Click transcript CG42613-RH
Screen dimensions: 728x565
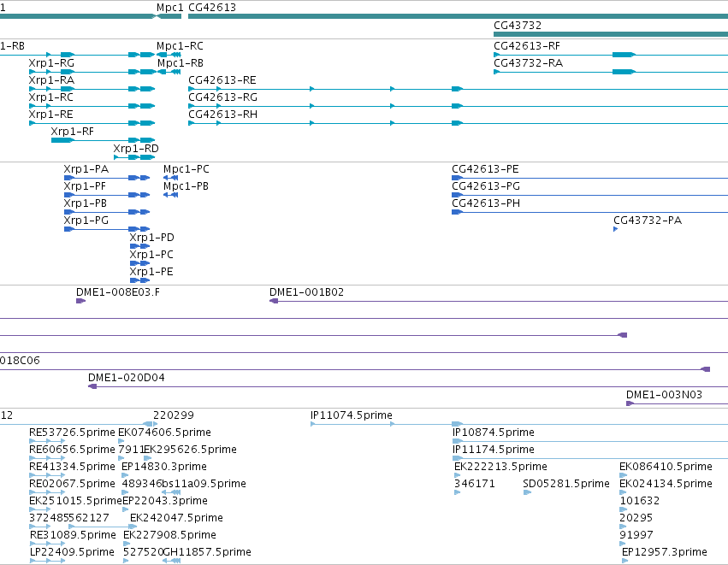pos(223,115)
